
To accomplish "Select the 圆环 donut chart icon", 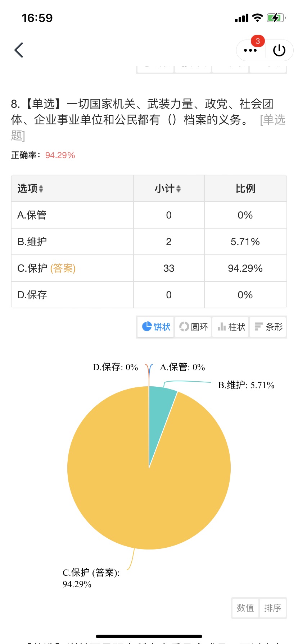I will pyautogui.click(x=184, y=326).
